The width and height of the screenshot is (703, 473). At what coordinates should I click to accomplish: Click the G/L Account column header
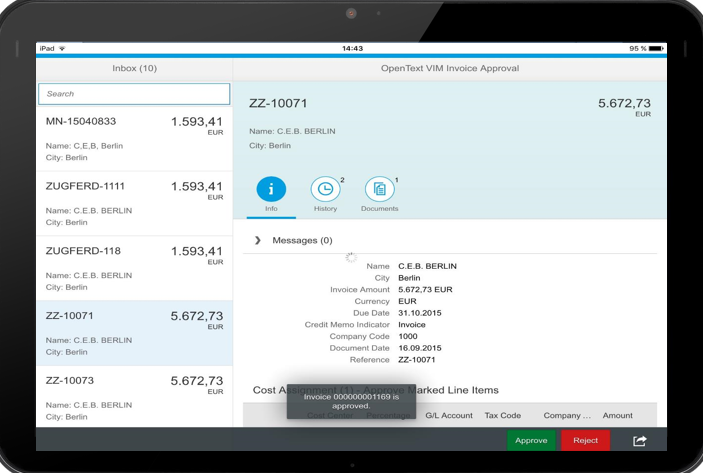tap(449, 415)
